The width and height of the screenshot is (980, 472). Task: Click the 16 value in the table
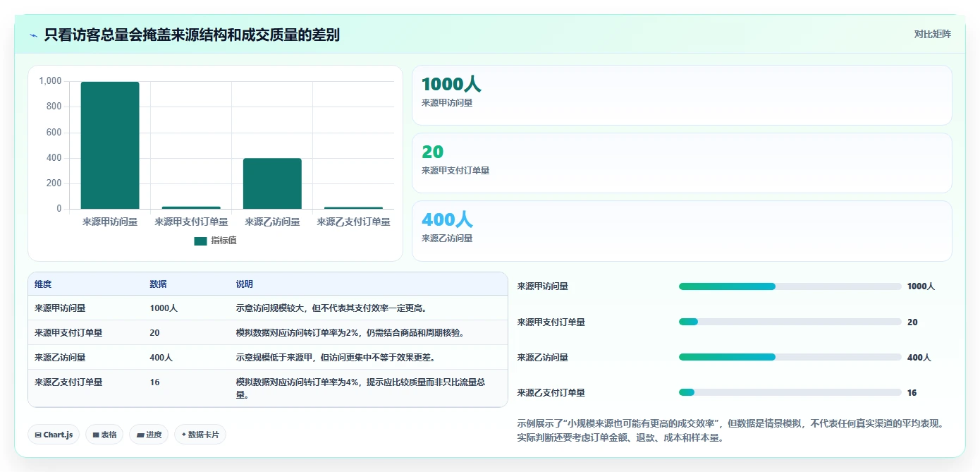(154, 382)
